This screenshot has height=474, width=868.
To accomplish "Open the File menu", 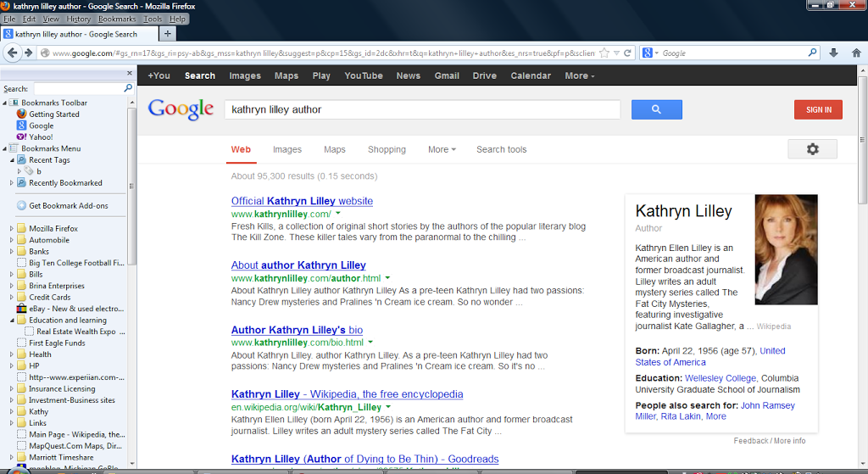I will [x=9, y=19].
